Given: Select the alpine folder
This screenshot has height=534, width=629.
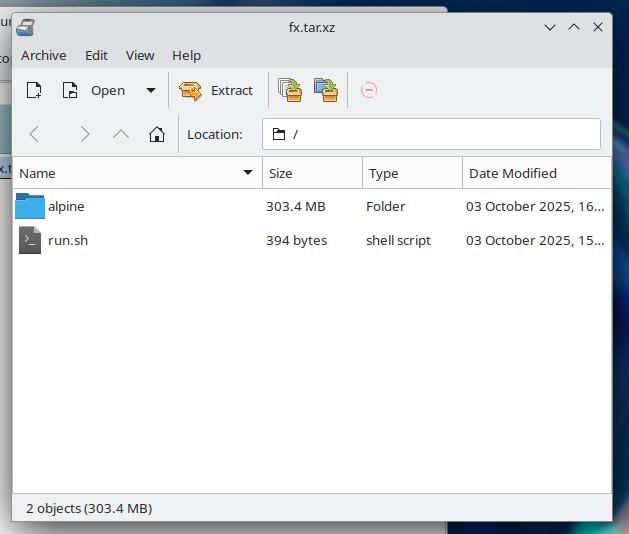Looking at the screenshot, I should 66,207.
